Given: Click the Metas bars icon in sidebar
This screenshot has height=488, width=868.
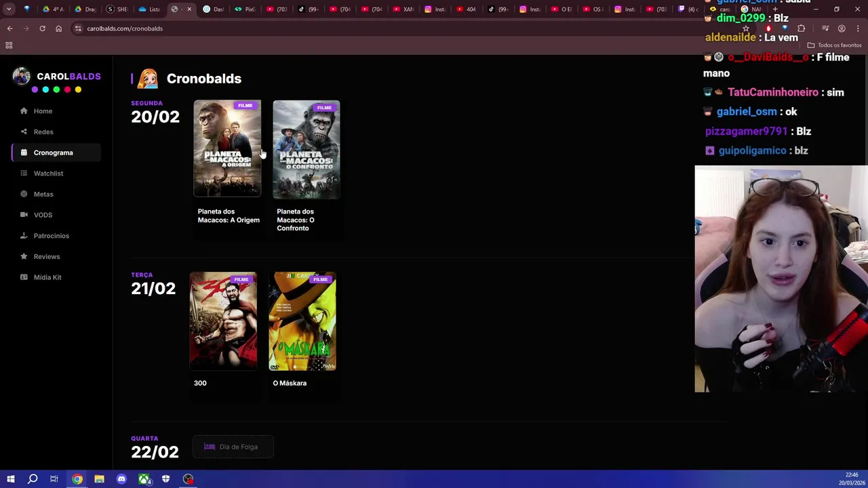Looking at the screenshot, I should coord(24,195).
